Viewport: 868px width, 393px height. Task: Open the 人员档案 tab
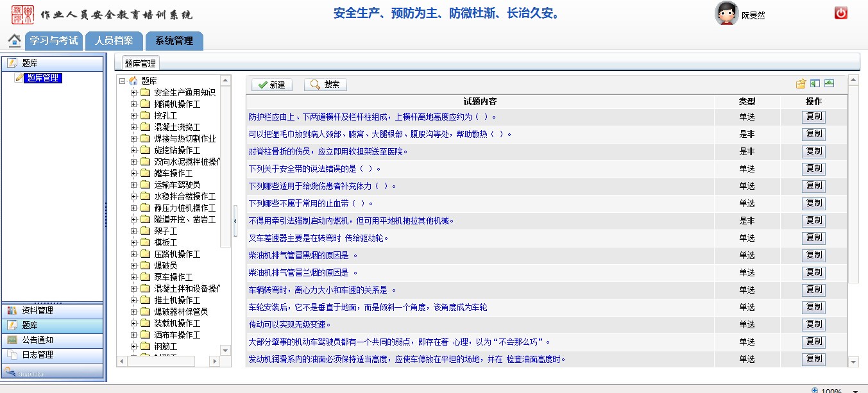[x=114, y=41]
